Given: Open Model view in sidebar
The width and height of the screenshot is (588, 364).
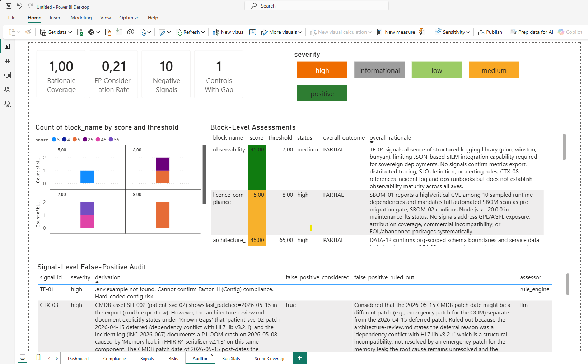Looking at the screenshot, I should point(8,75).
